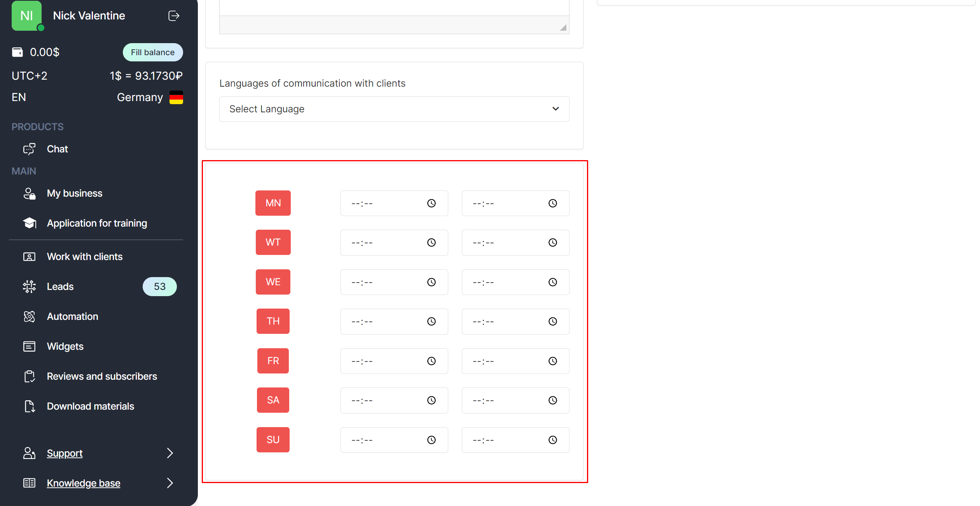
Task: Click the Chat icon in Products
Action: [29, 149]
